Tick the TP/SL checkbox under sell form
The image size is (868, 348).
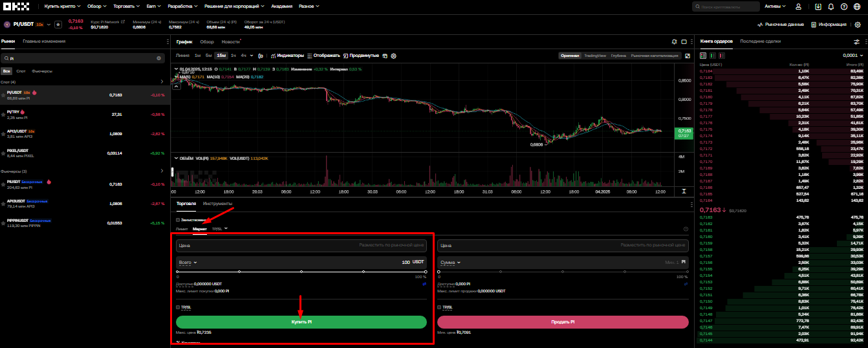point(440,307)
